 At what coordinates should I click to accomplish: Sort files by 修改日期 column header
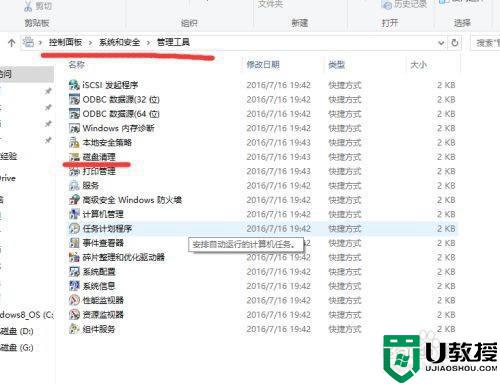click(263, 65)
